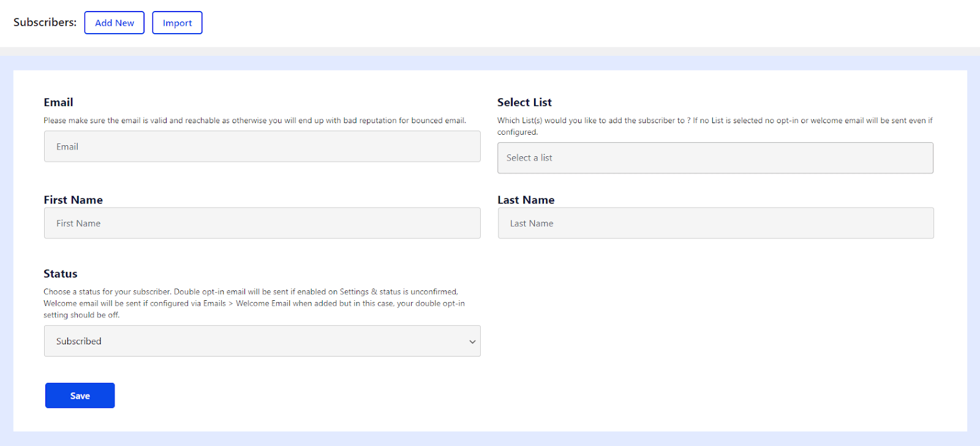The image size is (980, 446).
Task: Save the new subscriber
Action: click(x=80, y=396)
